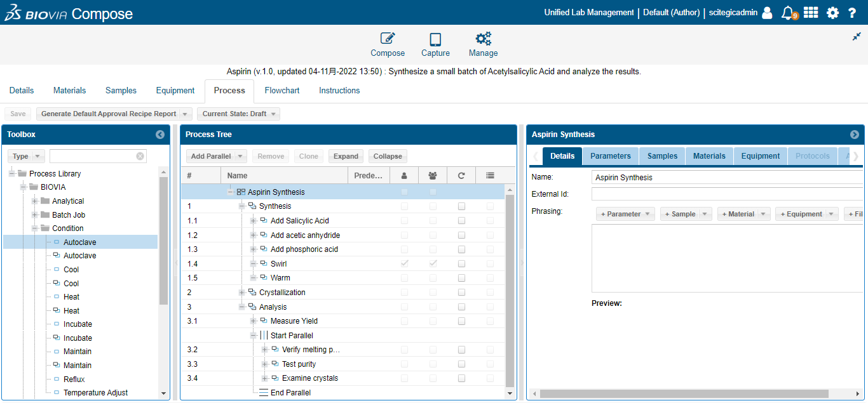Screen dimensions: 868x403
Task: Toggle the repeat checkbox for Add phosphoric acid
Action: pyautogui.click(x=461, y=249)
